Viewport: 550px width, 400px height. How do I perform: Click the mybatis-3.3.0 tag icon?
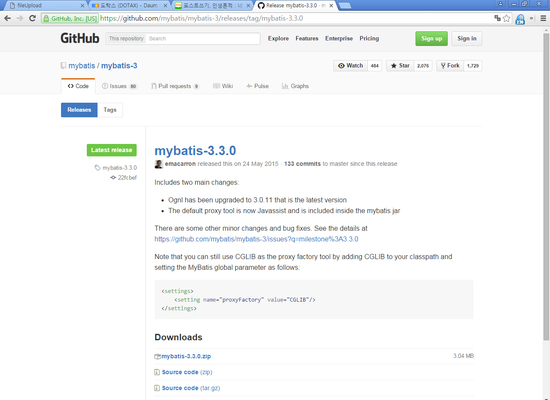point(98,168)
